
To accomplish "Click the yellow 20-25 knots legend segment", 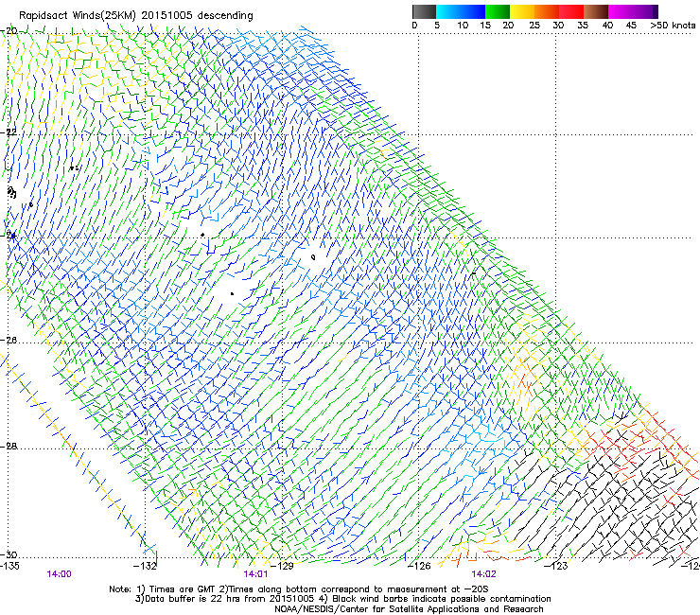I will click(x=522, y=11).
